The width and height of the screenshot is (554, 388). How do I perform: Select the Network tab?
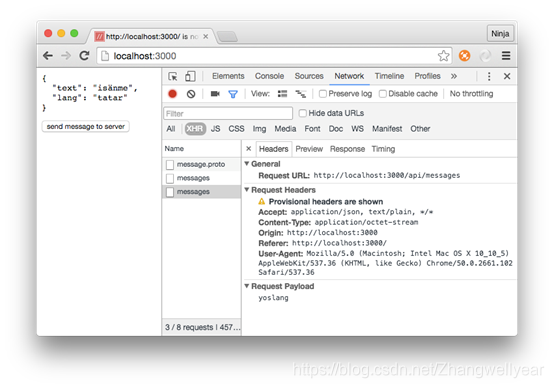pyautogui.click(x=349, y=76)
